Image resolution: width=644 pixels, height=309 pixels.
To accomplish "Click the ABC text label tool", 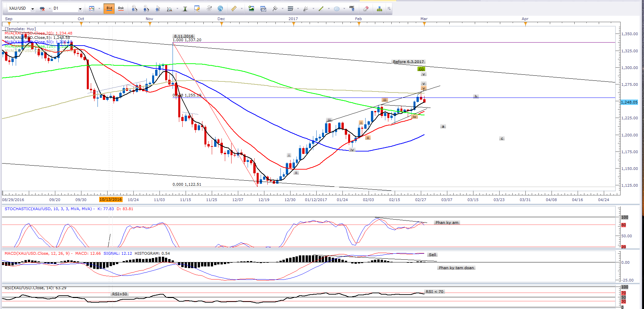I will tap(352, 8).
